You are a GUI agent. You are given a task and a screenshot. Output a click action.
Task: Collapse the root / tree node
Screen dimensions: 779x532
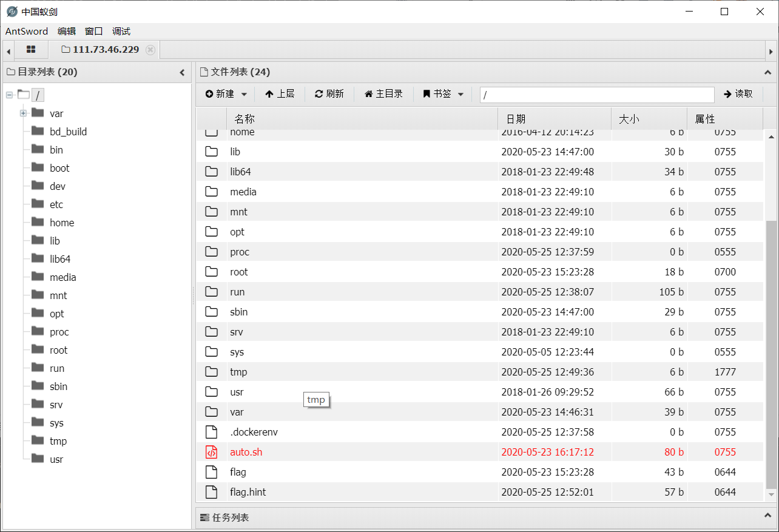pos(8,95)
